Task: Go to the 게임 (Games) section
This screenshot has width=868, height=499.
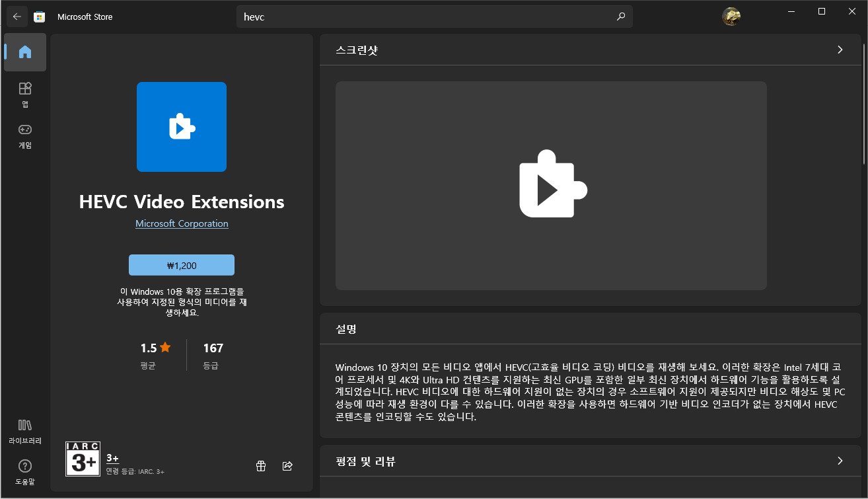Action: coord(25,135)
